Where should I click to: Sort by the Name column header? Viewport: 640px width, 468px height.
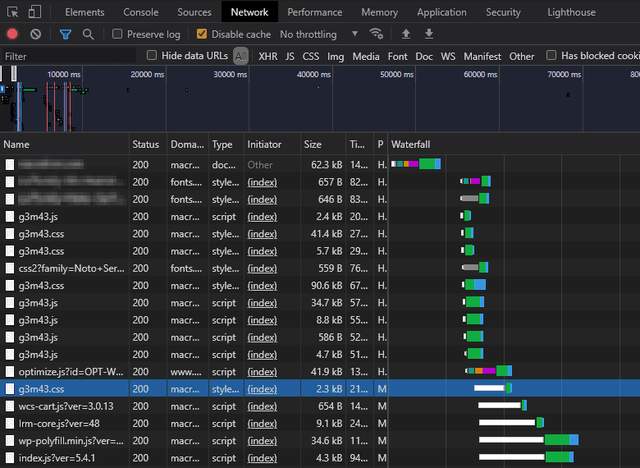64,144
